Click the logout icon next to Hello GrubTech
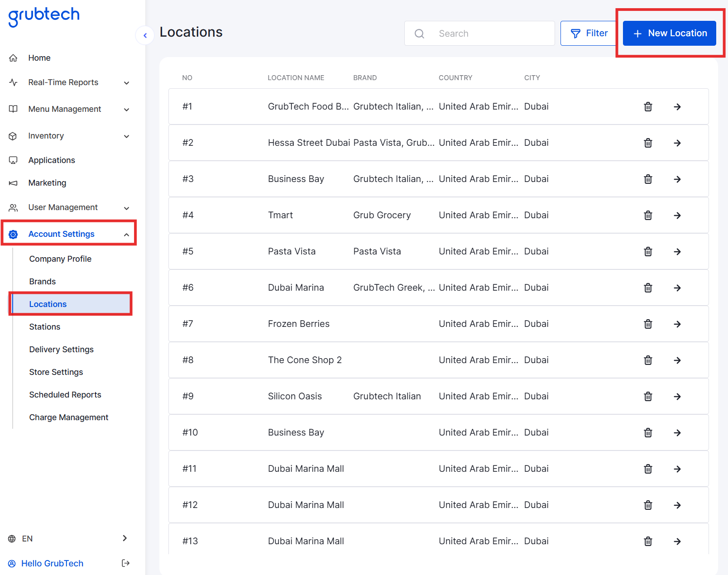The width and height of the screenshot is (728, 575). click(125, 563)
